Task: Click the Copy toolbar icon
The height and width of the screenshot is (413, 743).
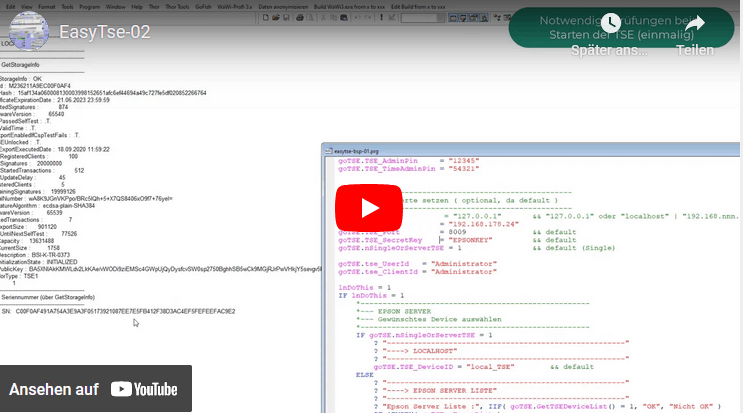Action: pos(334,18)
